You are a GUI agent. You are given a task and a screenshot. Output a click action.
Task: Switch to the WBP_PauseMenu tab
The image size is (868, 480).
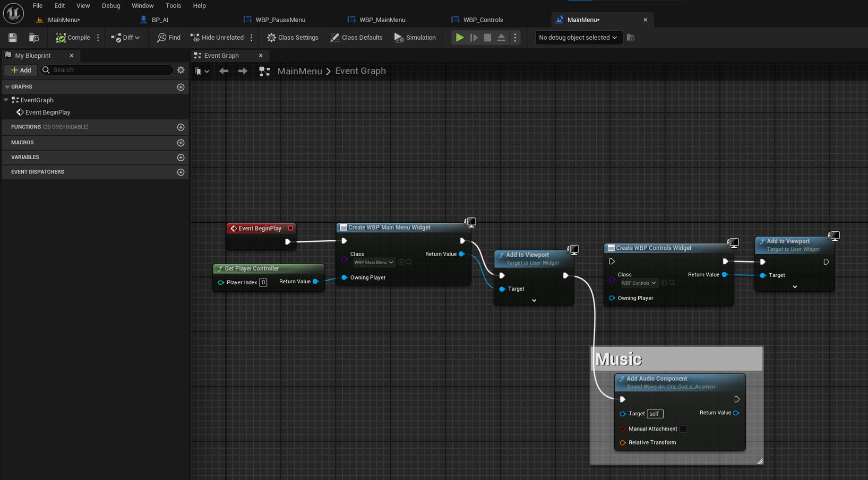point(280,20)
